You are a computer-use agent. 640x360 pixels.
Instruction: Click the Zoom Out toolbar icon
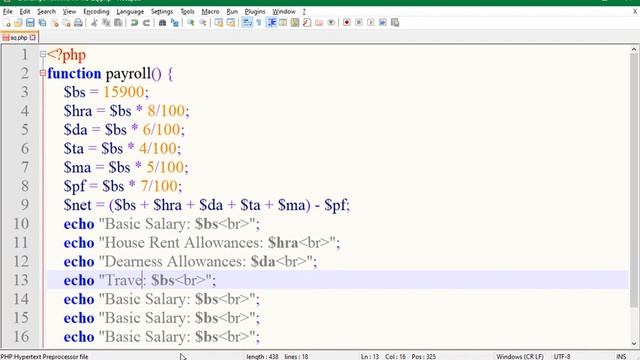pyautogui.click(x=202, y=23)
